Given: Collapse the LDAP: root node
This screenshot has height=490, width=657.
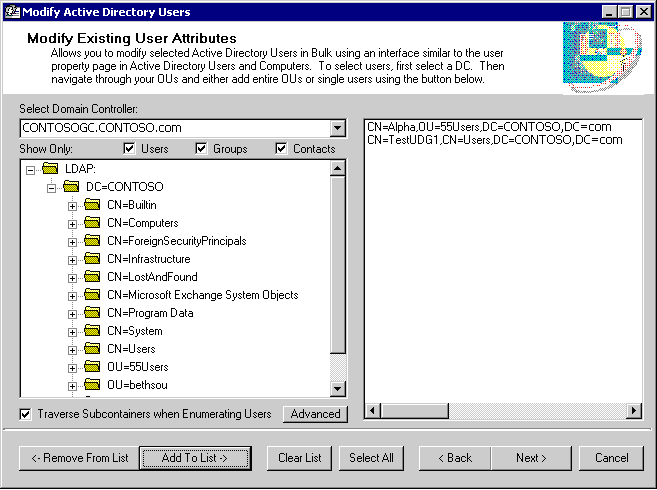Looking at the screenshot, I should 30,170.
